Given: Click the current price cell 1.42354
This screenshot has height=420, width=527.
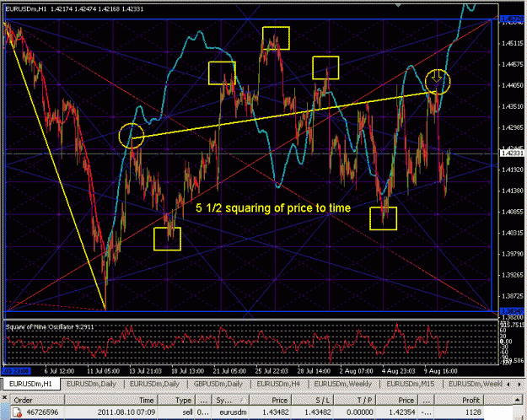Looking at the screenshot, I should [403, 412].
